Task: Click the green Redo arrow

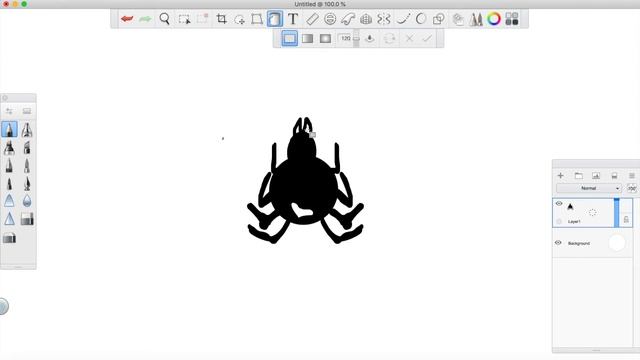Action: coord(145,19)
